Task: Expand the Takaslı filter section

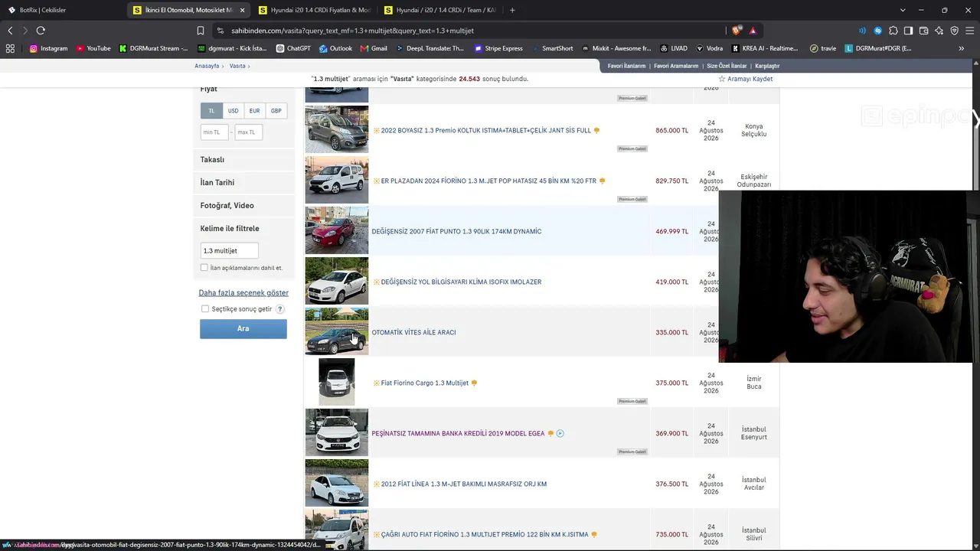Action: click(x=243, y=160)
